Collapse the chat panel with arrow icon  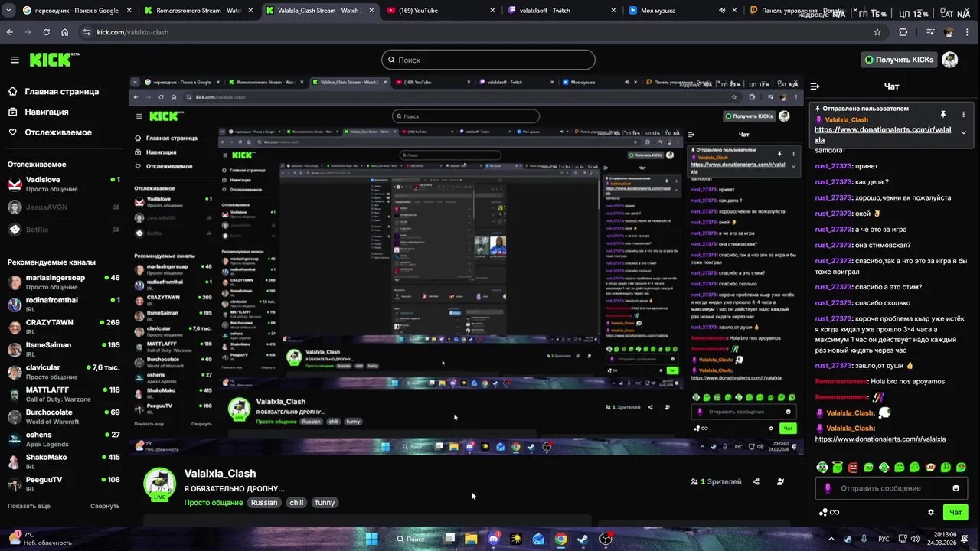[x=815, y=86]
